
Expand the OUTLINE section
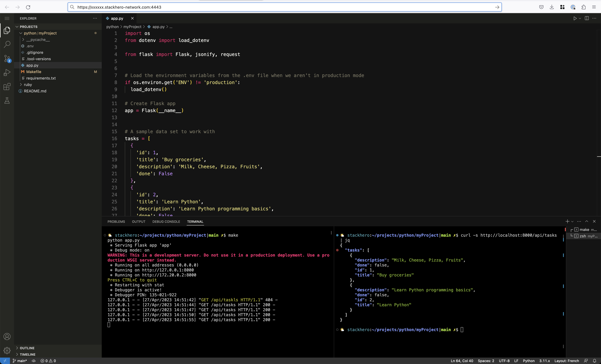click(x=27, y=348)
